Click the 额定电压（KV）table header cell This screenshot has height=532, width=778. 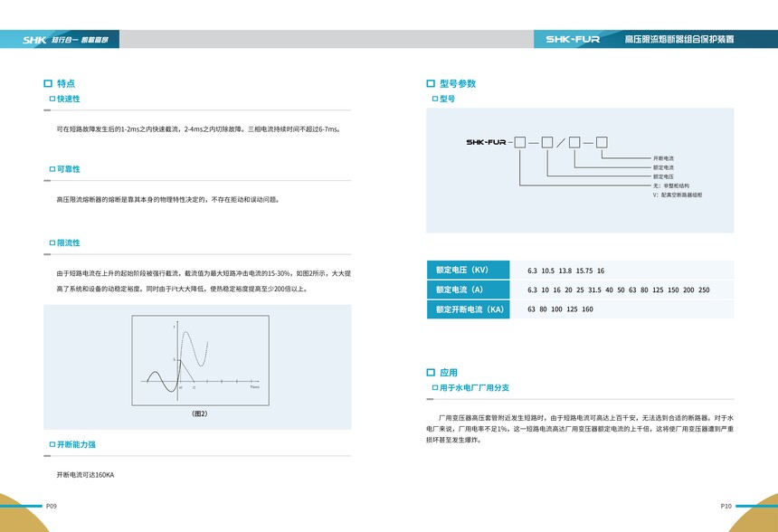click(468, 270)
